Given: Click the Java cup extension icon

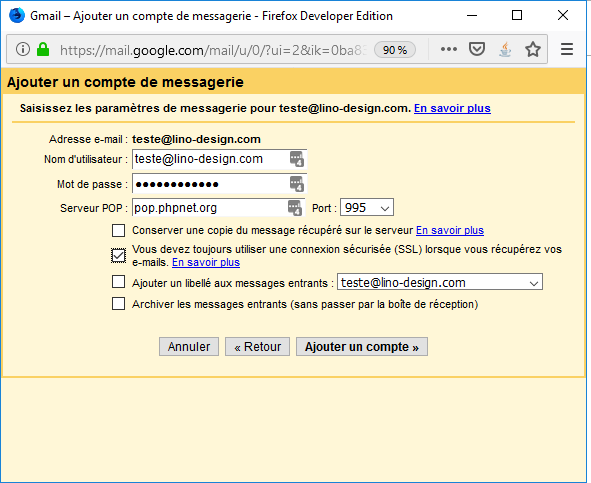Looking at the screenshot, I should (505, 49).
